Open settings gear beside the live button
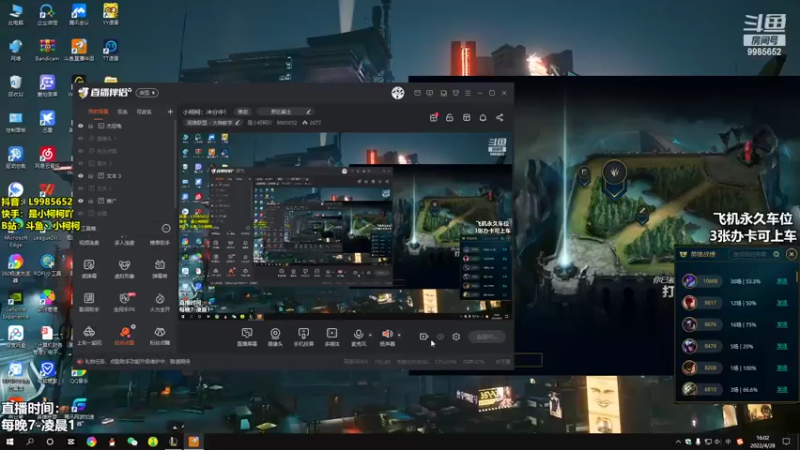This screenshot has height=450, width=800. point(456,337)
